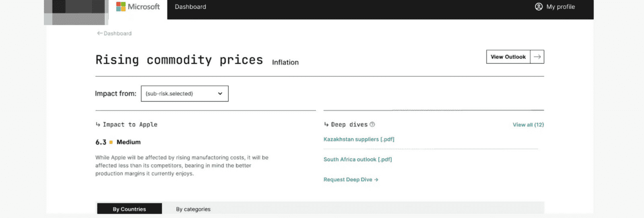
Task: Click the arrow icon before Deep dives heading
Action: coord(326,125)
